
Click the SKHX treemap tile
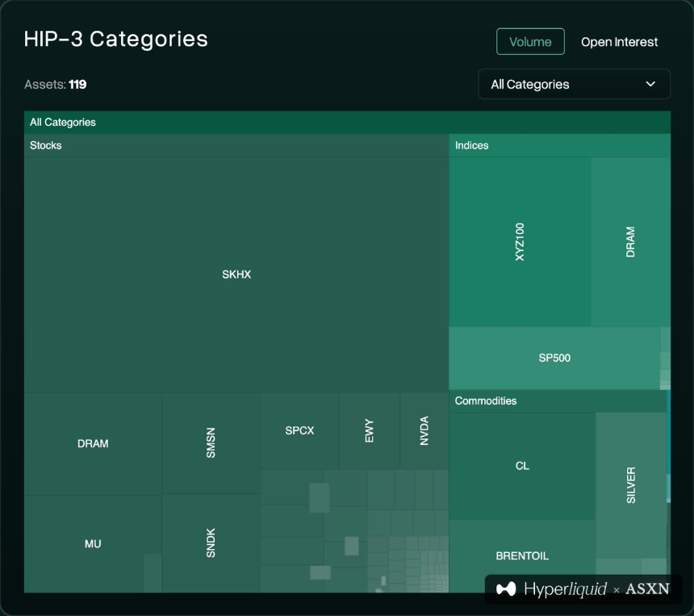[x=236, y=274]
